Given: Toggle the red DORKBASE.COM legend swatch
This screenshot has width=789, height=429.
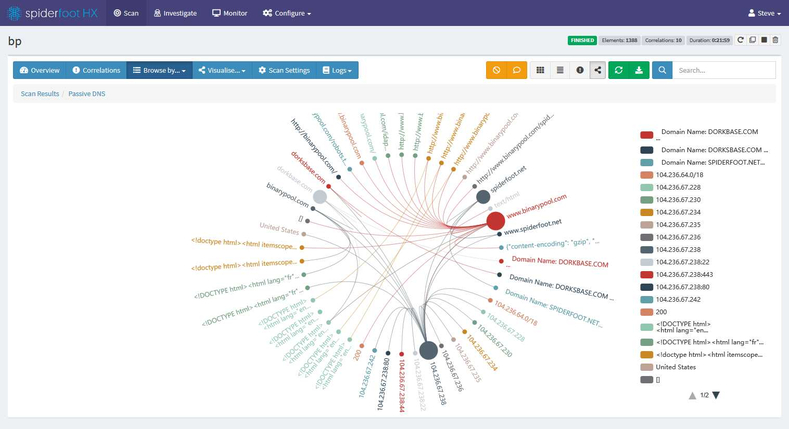Looking at the screenshot, I should [x=647, y=135].
